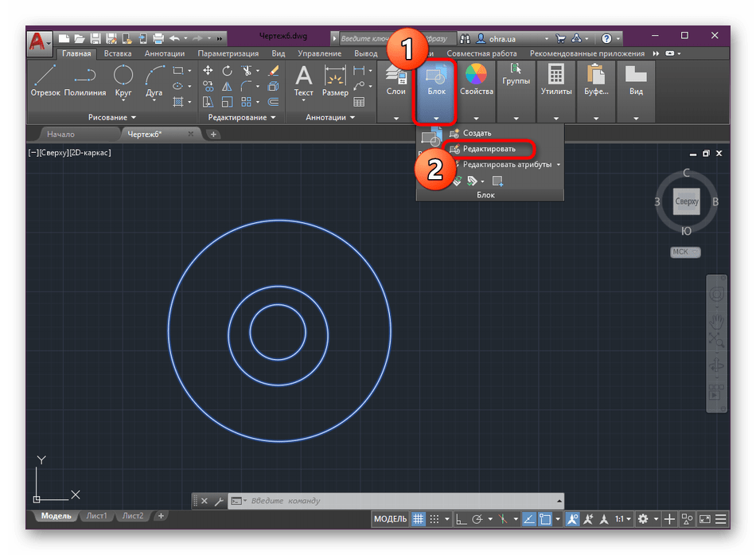This screenshot has height=555, width=756.
Task: Click Редактировать in Блок menu
Action: [x=489, y=149]
